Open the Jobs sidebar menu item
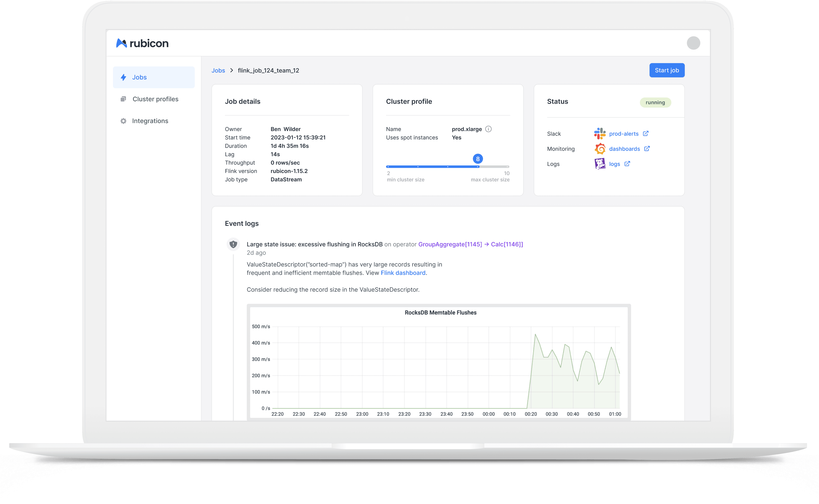This screenshot has width=819, height=504. coord(154,77)
